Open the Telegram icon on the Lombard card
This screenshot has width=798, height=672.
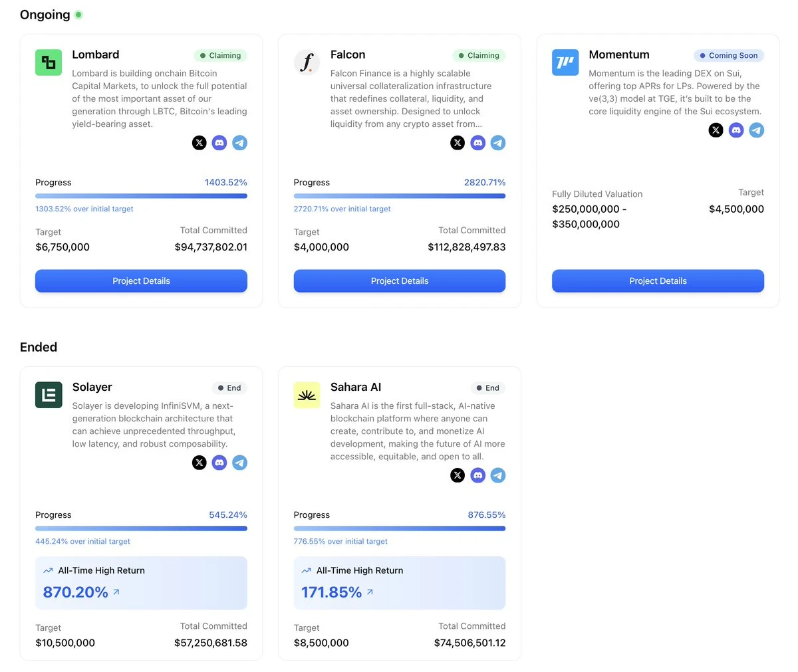(240, 142)
